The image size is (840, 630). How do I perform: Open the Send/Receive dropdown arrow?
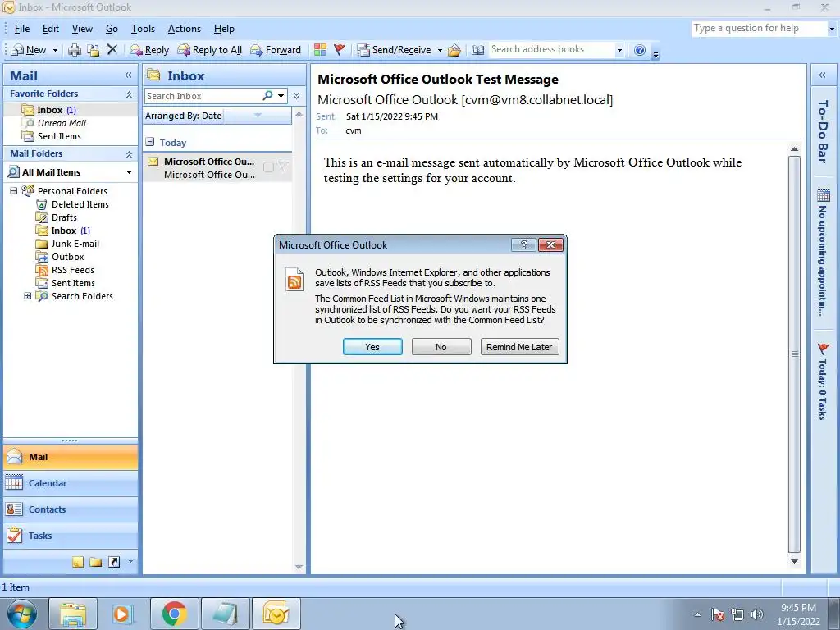point(440,50)
